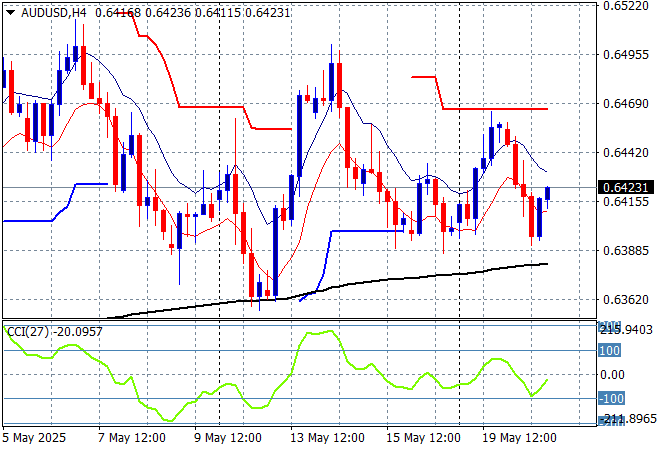
Task: Click the 0.63620 price axis label
Action: coord(627,299)
